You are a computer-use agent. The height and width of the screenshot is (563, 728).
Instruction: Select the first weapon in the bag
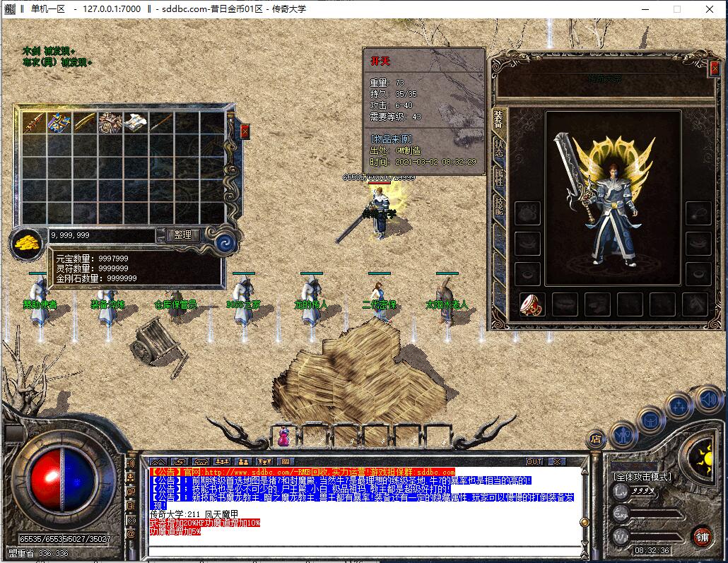point(34,122)
